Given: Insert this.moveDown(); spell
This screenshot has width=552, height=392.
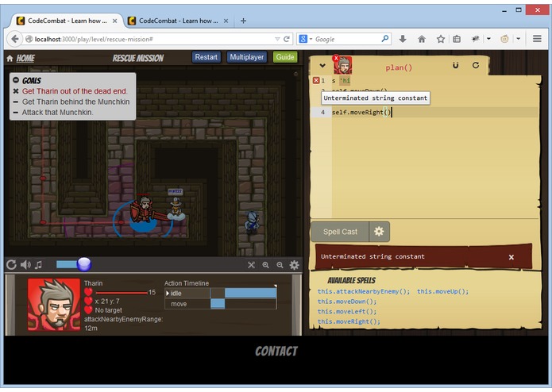Looking at the screenshot, I should 347,302.
